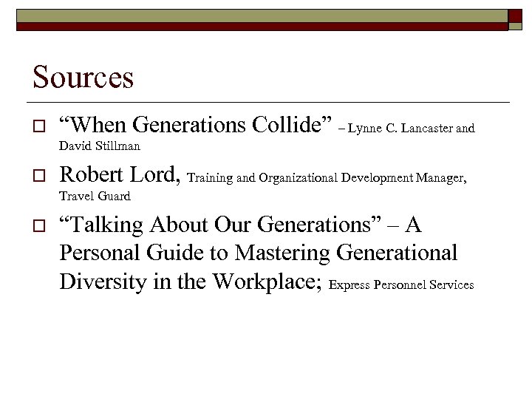Select "When Generations Collide" title text
Screen dimensions: 532x399
(195, 125)
